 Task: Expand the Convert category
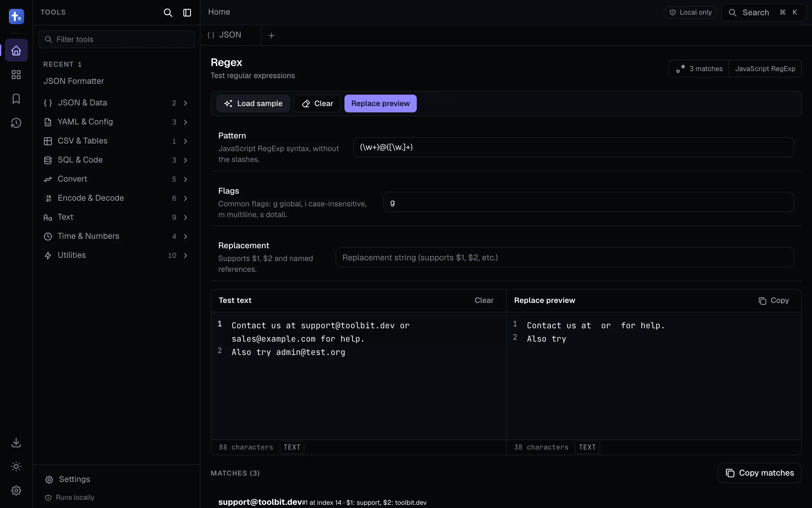pos(116,179)
